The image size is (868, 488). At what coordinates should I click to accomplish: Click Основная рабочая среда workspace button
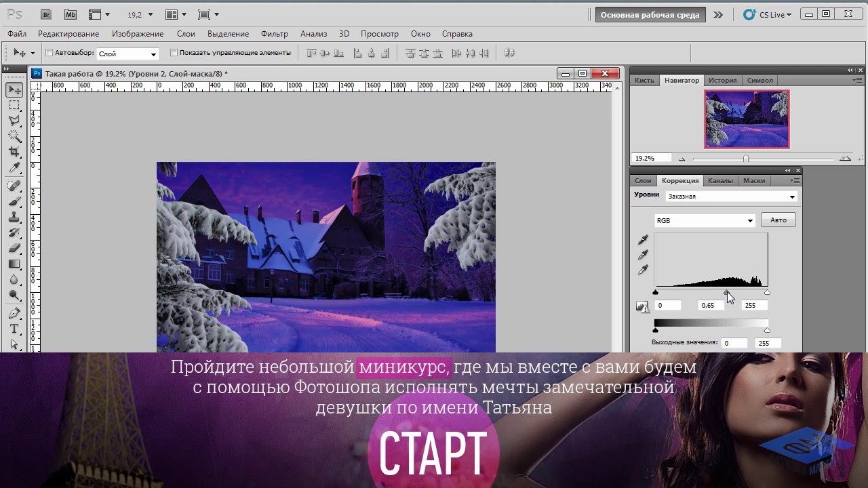tap(650, 15)
